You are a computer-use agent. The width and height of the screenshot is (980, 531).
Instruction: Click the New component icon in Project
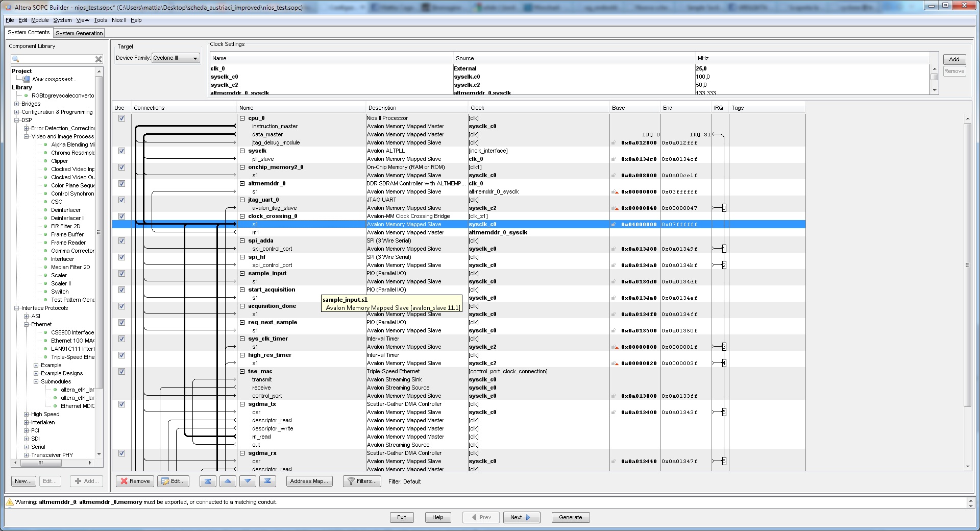click(26, 79)
